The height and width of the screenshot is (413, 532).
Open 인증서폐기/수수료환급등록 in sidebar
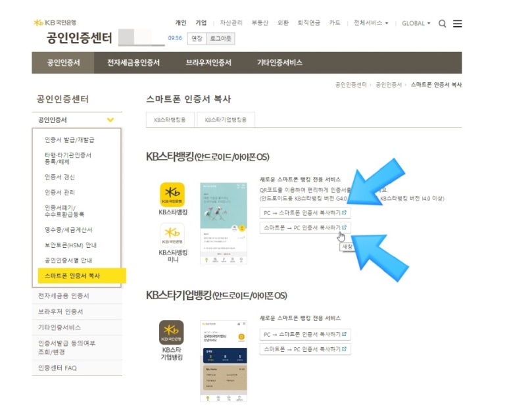tap(64, 210)
